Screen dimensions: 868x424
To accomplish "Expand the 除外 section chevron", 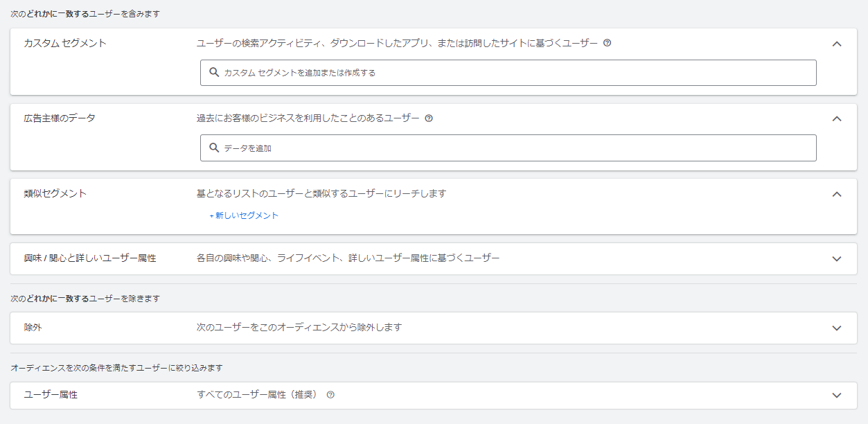I will pos(836,328).
